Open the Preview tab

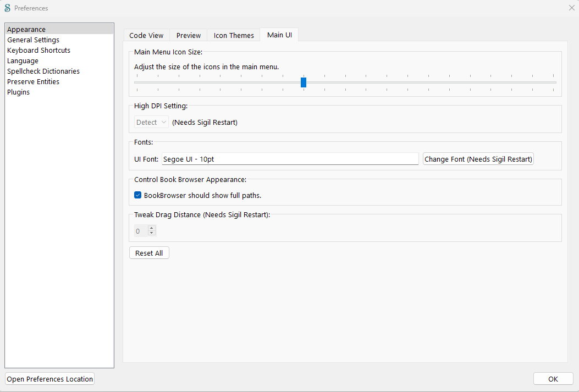[189, 35]
